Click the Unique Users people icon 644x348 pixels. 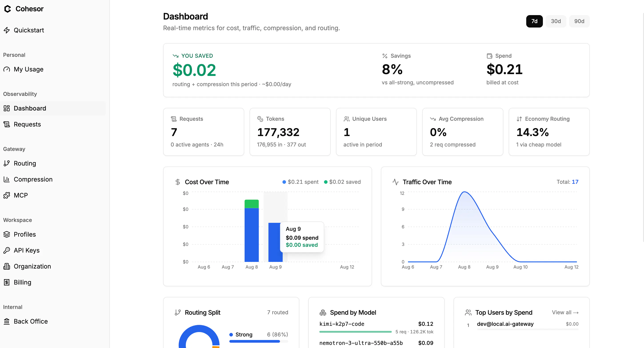pos(346,119)
